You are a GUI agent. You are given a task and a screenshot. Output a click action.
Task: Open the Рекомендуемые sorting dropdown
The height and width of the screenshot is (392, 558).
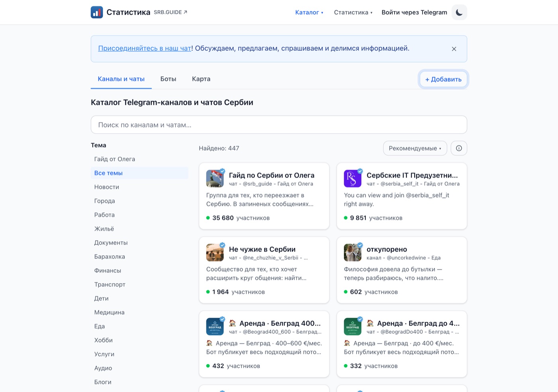click(x=415, y=148)
